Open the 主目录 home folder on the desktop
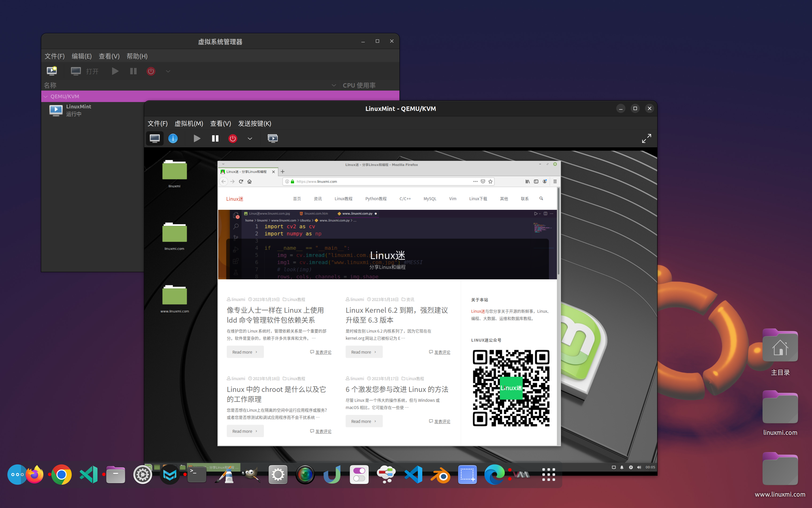The width and height of the screenshot is (812, 508). pyautogui.click(x=780, y=352)
